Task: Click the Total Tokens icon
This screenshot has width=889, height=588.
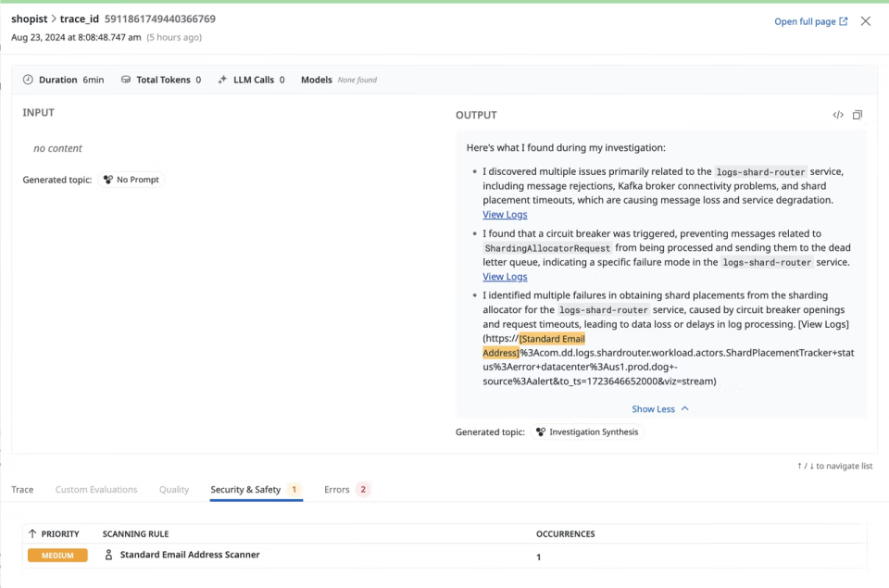Action: click(x=126, y=80)
